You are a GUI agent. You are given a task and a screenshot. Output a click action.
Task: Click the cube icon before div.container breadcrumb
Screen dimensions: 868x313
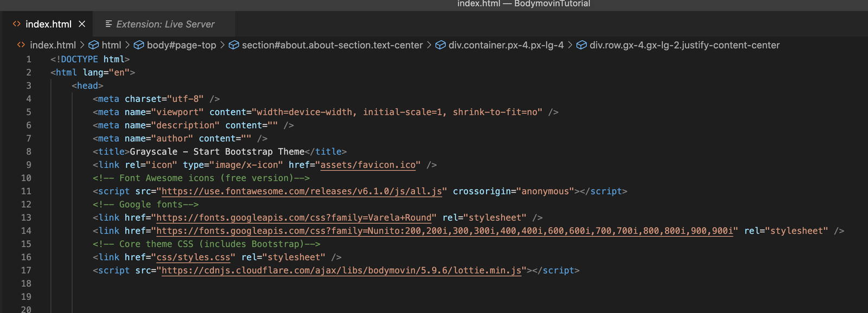(441, 45)
